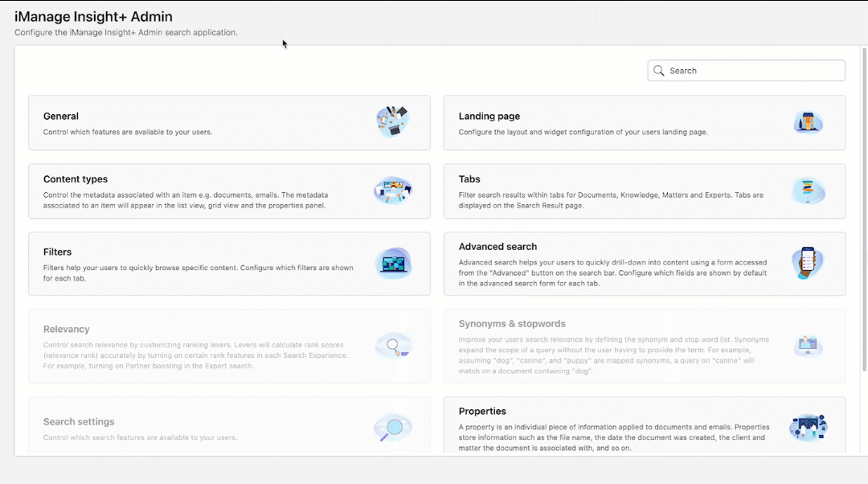Click the Landing page building icon

[808, 122]
